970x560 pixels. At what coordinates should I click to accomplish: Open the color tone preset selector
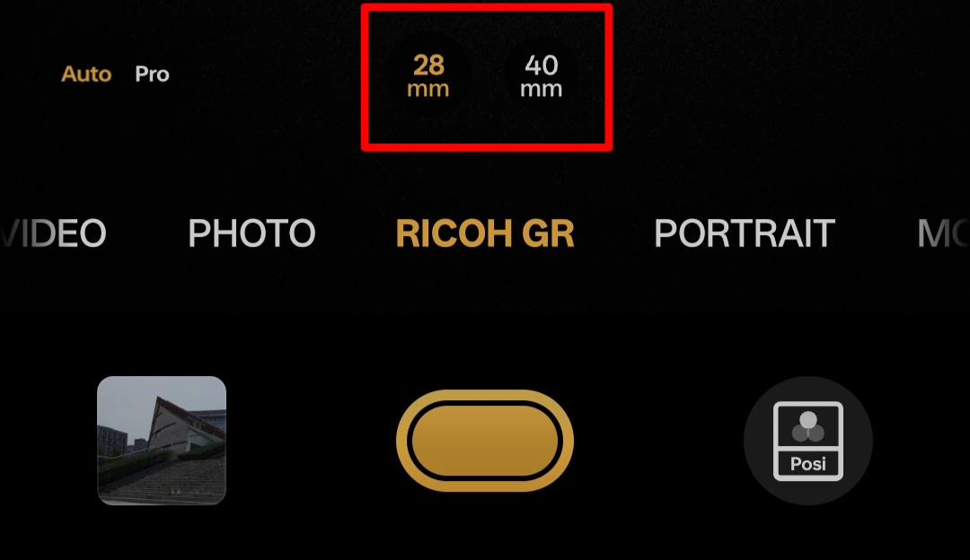coord(808,441)
